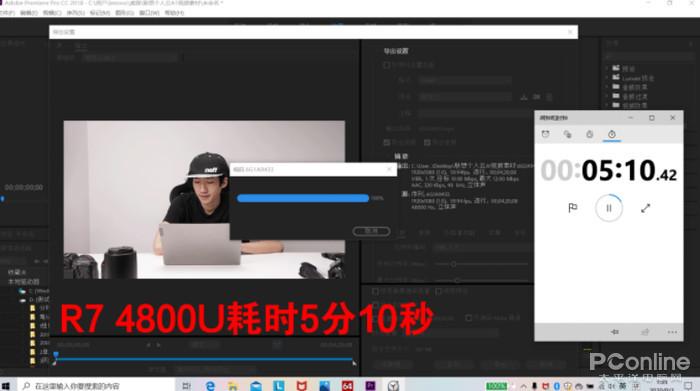Image resolution: width=700 pixels, height=391 pixels.
Task: Open the three-dot more menu in clock app
Action: (672, 332)
